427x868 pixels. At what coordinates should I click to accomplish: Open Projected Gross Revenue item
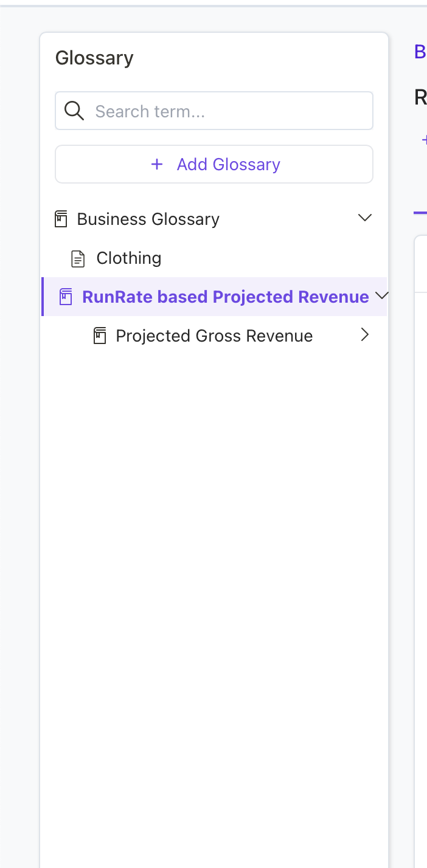tap(215, 336)
